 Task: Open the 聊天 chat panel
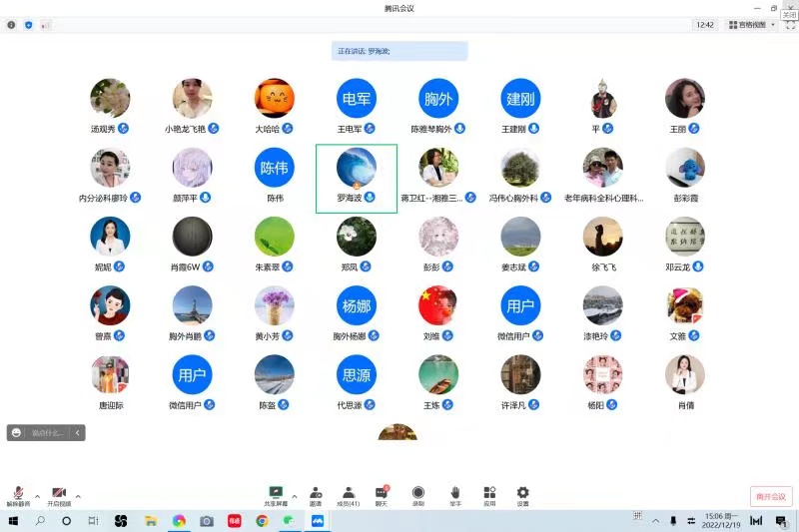coord(382,495)
